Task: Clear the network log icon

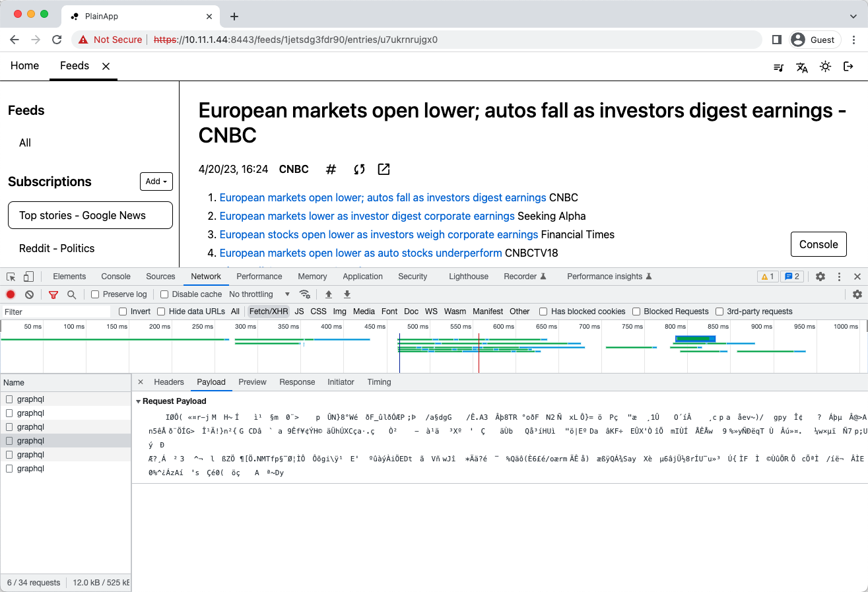Action: pyautogui.click(x=29, y=294)
